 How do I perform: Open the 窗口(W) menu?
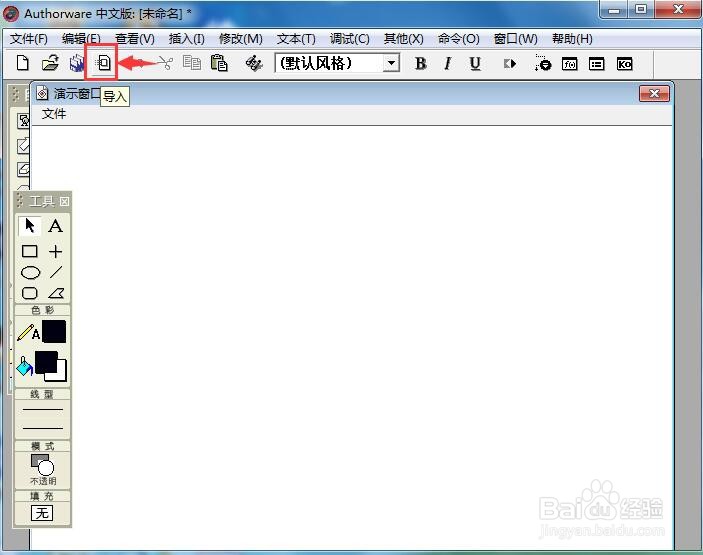coord(515,39)
